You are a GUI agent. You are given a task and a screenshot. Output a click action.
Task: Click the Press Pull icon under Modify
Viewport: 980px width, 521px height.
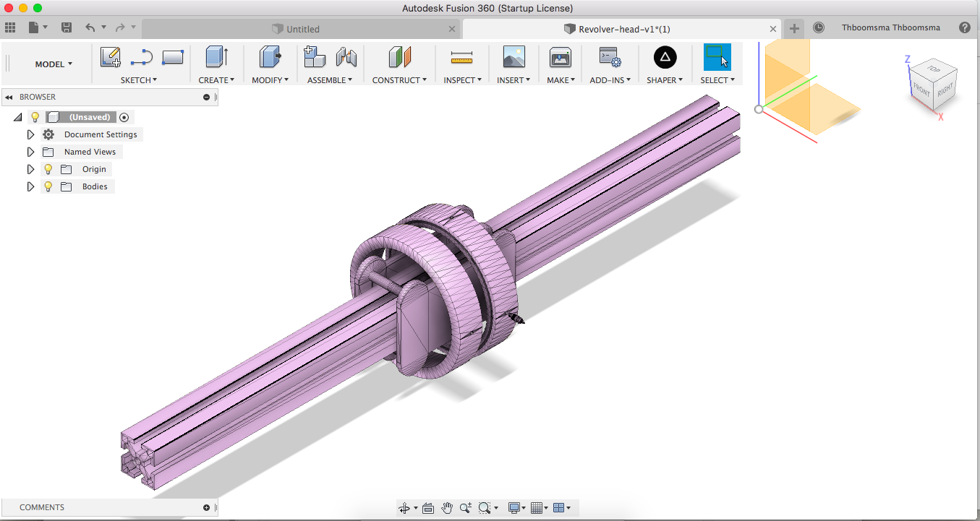tap(269, 57)
